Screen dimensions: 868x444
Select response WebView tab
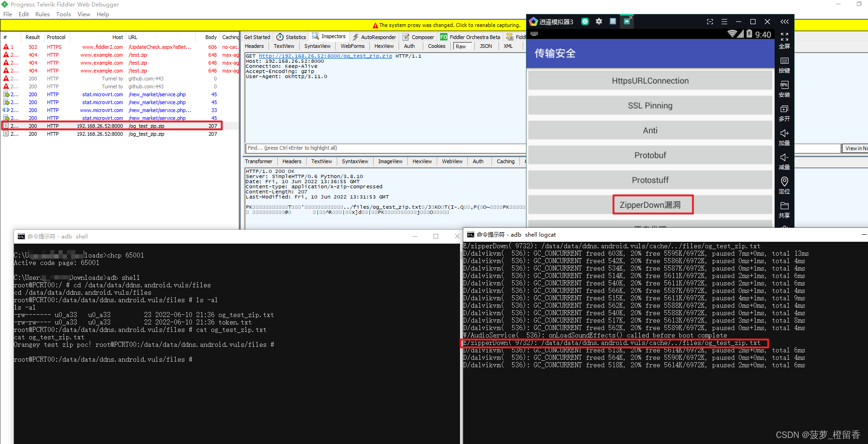point(452,161)
